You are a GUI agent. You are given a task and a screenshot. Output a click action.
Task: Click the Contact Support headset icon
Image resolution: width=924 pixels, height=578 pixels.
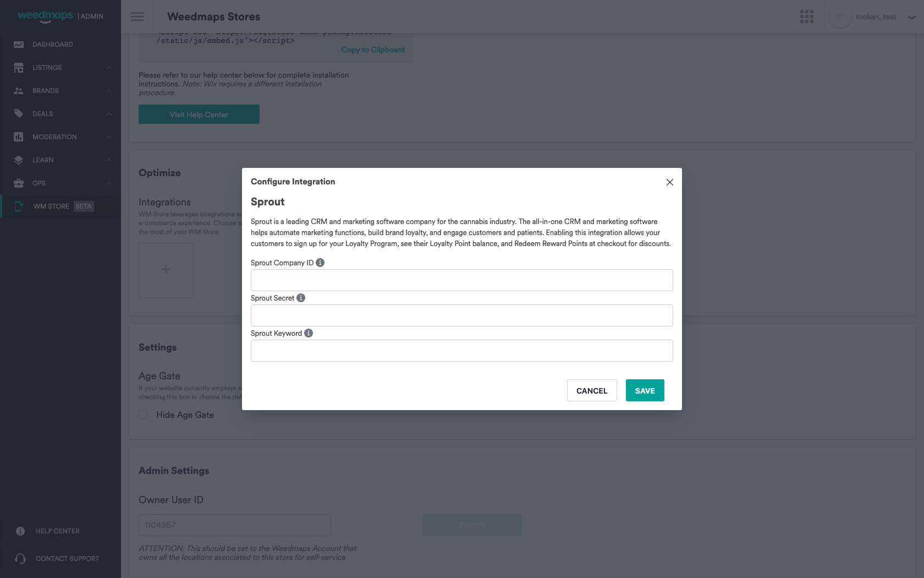[20, 558]
